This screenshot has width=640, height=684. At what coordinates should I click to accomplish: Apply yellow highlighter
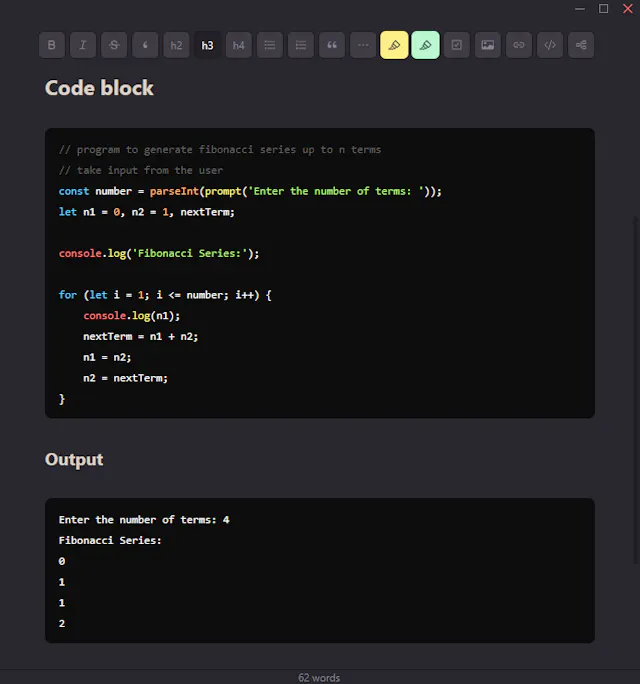point(394,45)
